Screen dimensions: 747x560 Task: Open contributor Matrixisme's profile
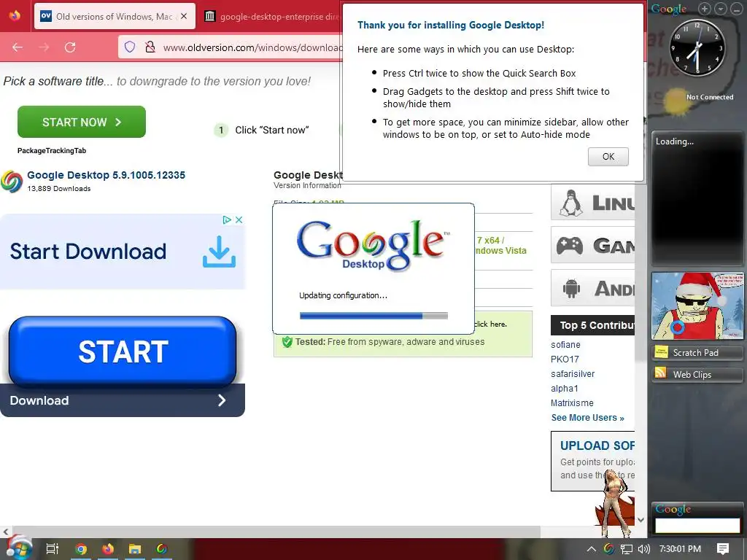(x=572, y=402)
